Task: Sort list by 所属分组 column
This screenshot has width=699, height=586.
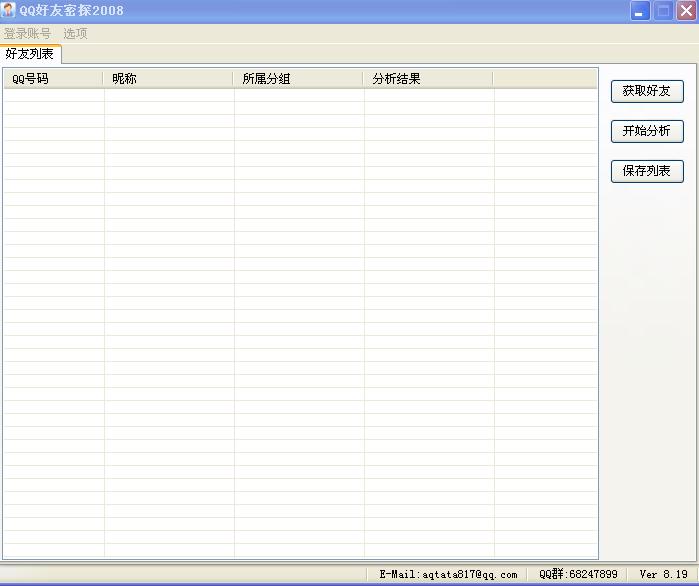Action: [298, 79]
